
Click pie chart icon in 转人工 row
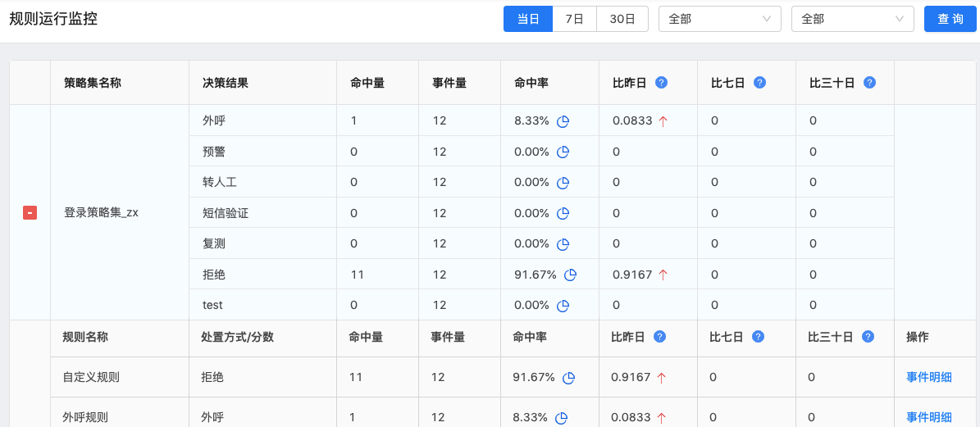pyautogui.click(x=563, y=183)
